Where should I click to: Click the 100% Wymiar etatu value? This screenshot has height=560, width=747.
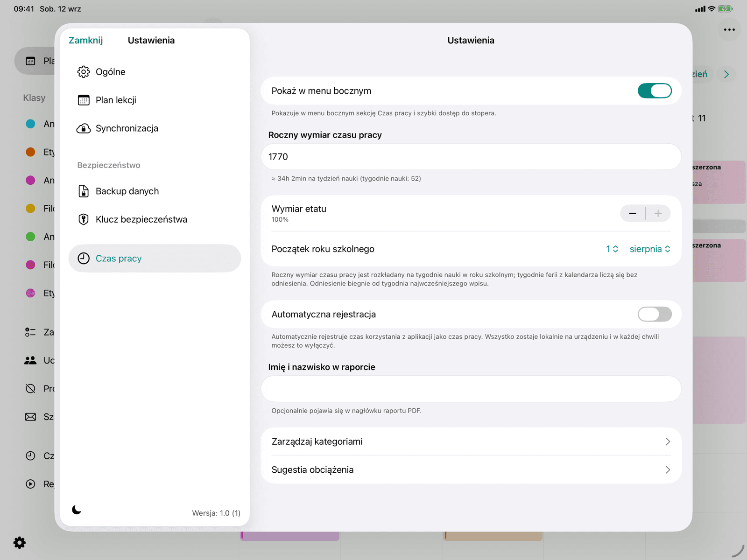coord(280,220)
